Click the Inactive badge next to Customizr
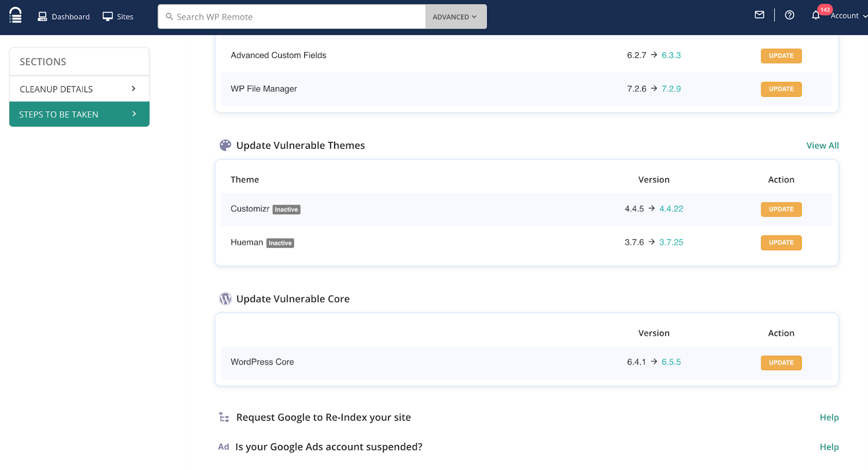The image size is (868, 470). pyautogui.click(x=286, y=209)
